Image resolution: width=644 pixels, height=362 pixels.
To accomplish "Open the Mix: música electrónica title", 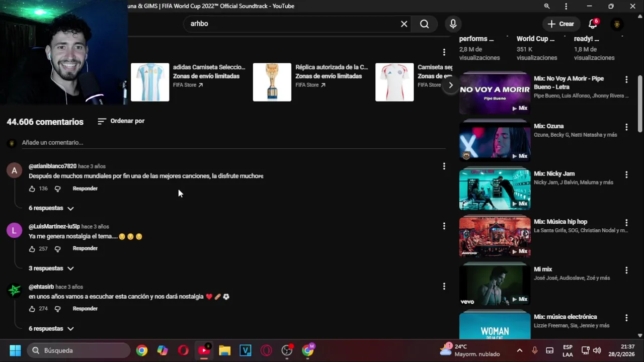I will click(566, 317).
